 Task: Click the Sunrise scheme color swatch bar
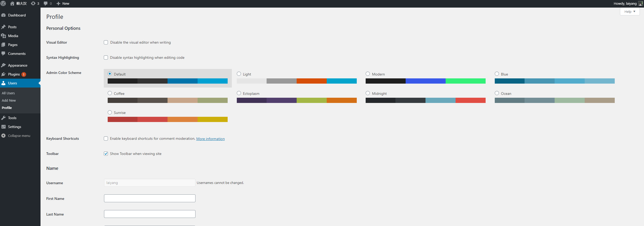(168, 119)
